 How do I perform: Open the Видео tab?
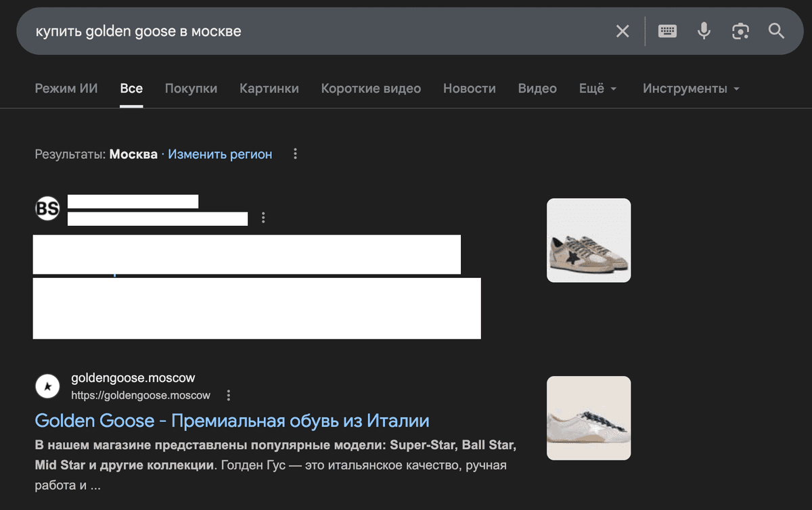[537, 89]
